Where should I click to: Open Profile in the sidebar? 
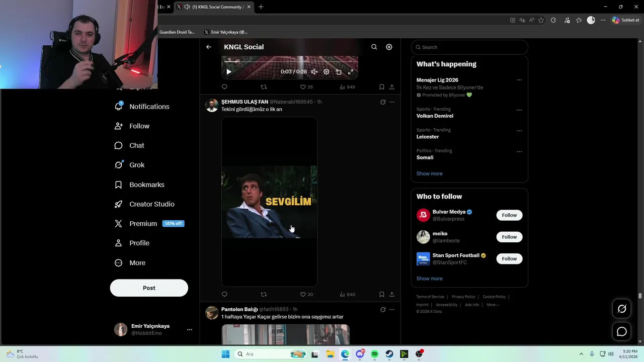point(132,243)
